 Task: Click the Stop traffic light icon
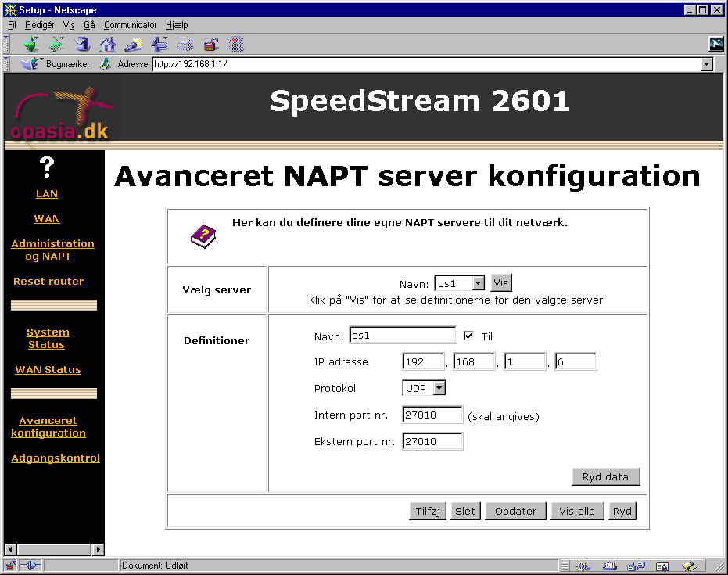(236, 44)
